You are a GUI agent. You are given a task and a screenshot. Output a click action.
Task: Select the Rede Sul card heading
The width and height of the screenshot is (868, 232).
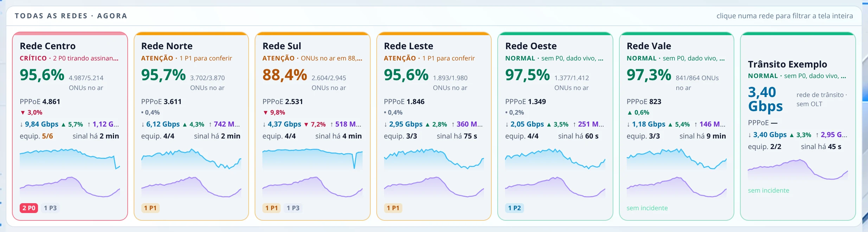click(282, 46)
